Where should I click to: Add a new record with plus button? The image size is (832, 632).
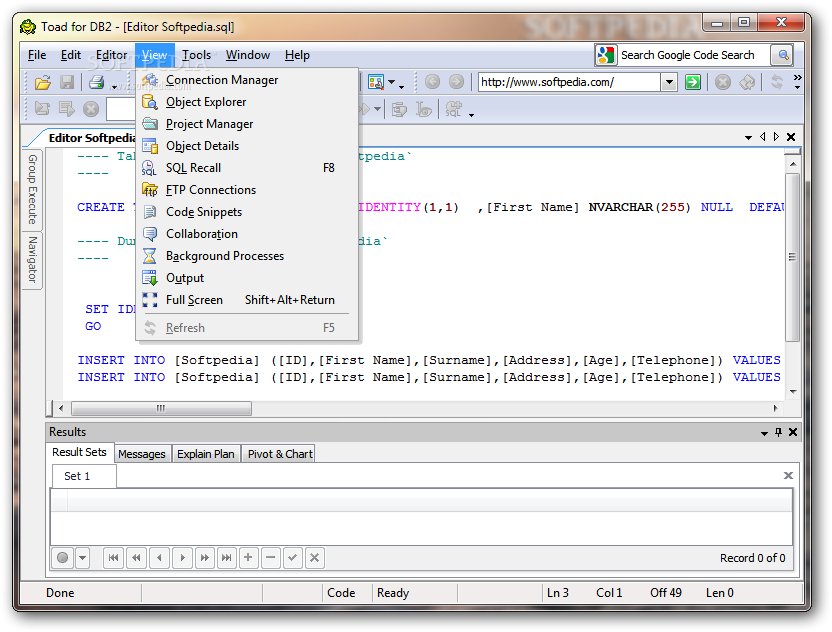(248, 558)
